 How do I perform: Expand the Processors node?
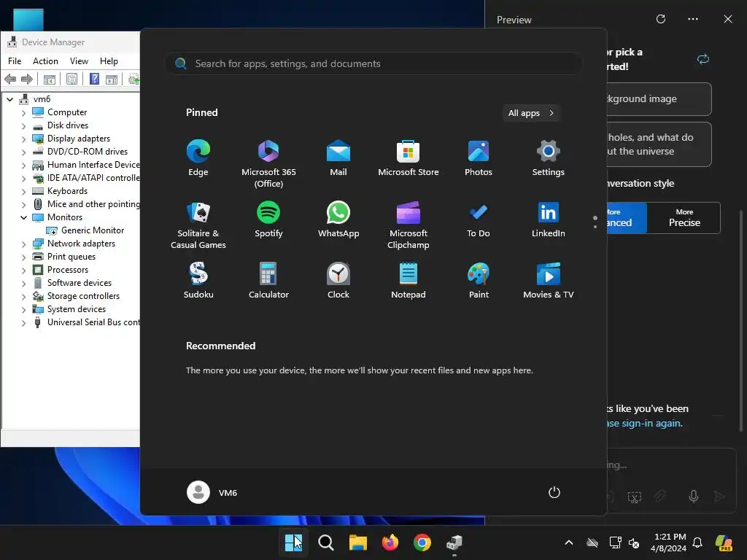click(24, 271)
